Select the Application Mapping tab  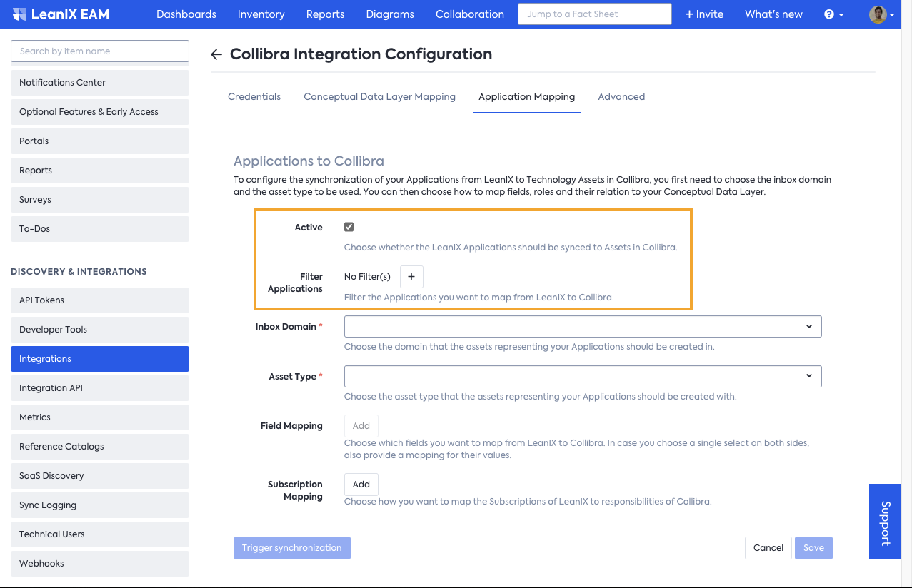526,97
